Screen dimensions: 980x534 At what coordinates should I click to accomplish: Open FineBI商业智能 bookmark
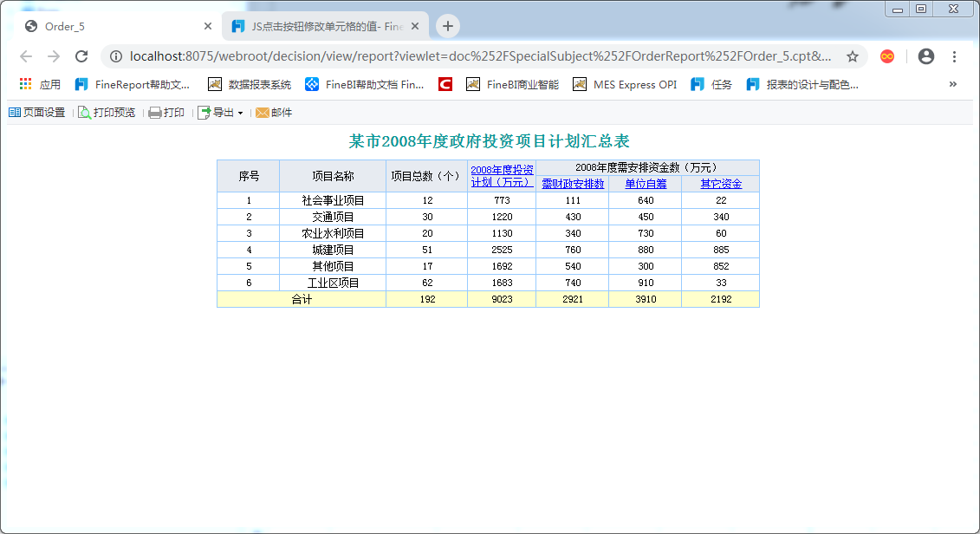512,84
